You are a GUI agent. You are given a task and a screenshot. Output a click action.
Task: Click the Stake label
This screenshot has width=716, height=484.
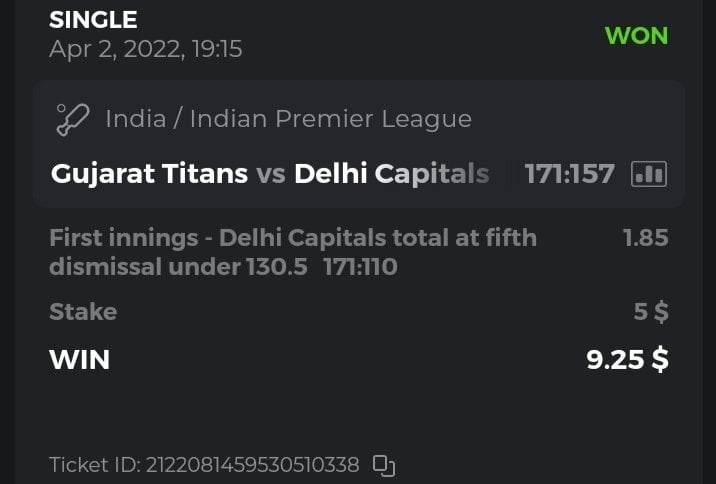[83, 312]
